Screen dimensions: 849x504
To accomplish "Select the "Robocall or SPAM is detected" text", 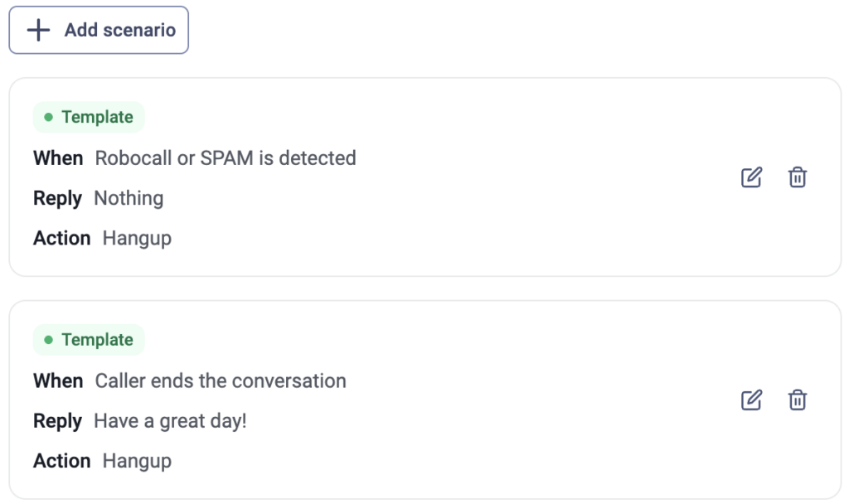I will click(x=226, y=158).
